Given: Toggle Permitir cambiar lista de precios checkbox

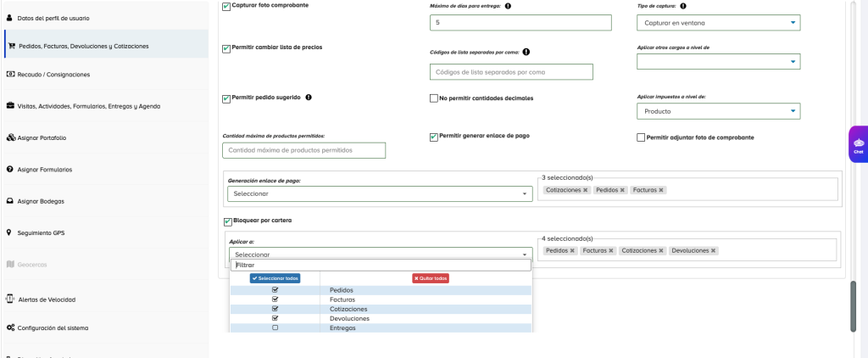Looking at the screenshot, I should pyautogui.click(x=226, y=49).
